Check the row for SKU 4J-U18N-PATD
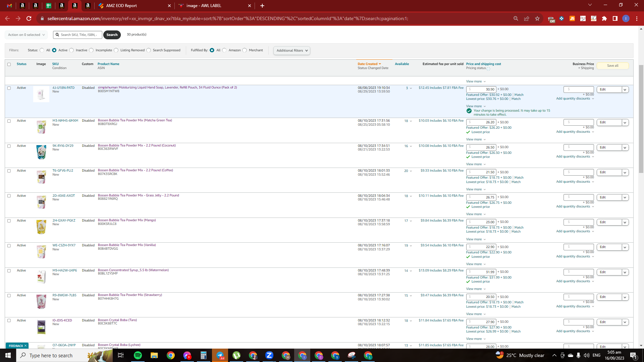Image resolution: width=644 pixels, height=362 pixels. click(9, 88)
